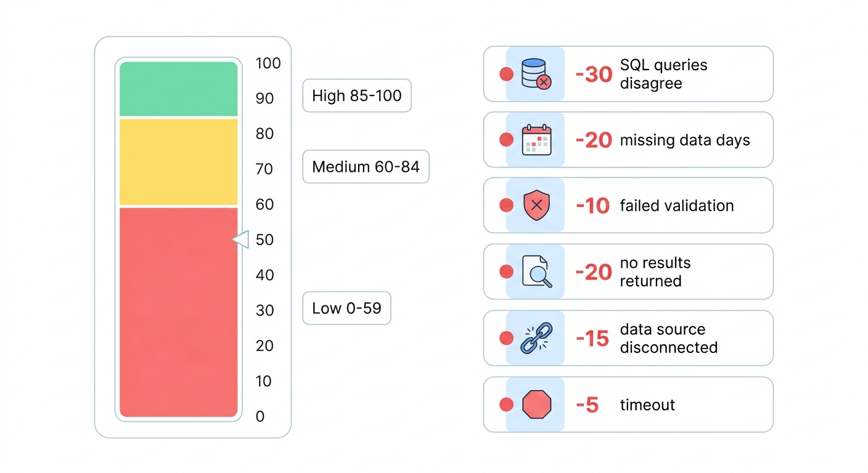Click the broken chain link icon
This screenshot has width=868, height=473.
click(x=536, y=338)
